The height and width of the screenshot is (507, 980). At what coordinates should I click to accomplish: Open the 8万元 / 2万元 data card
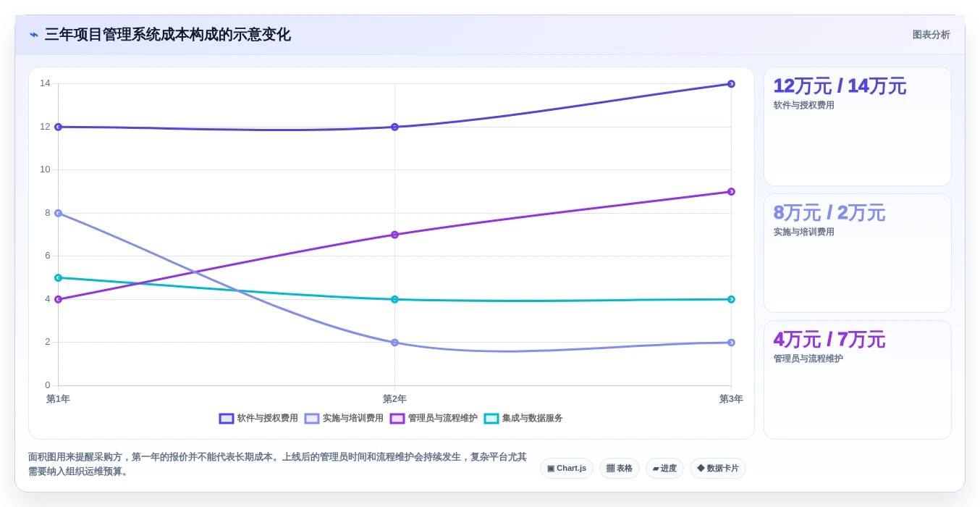(x=858, y=253)
